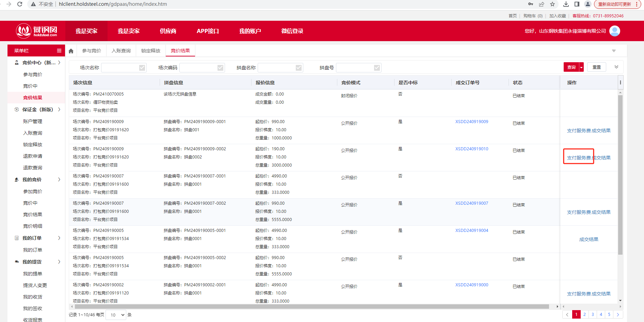Open 竞价明细 in the sidebar

[x=33, y=226]
